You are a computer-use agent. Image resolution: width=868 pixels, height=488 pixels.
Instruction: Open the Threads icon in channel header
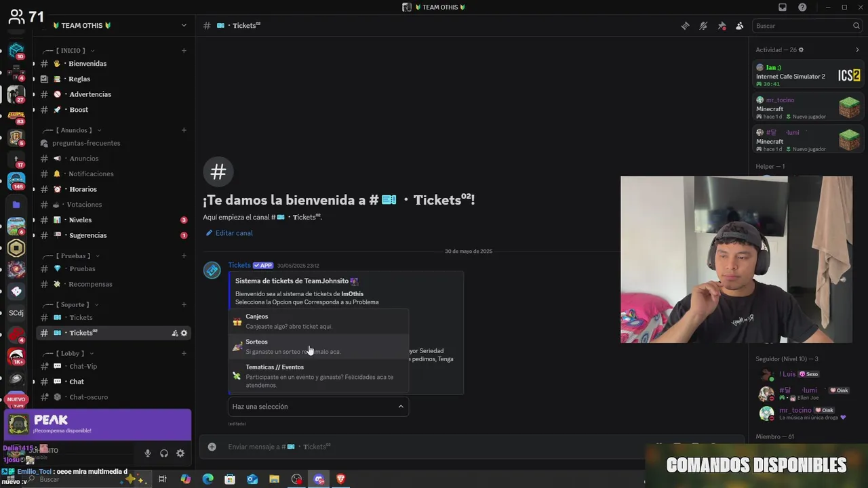point(686,26)
